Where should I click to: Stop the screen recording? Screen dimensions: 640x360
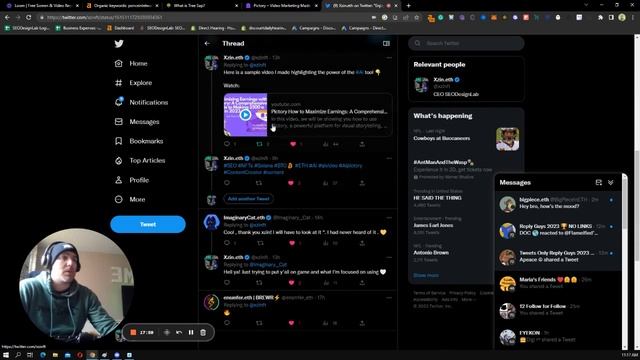pyautogui.click(x=133, y=333)
